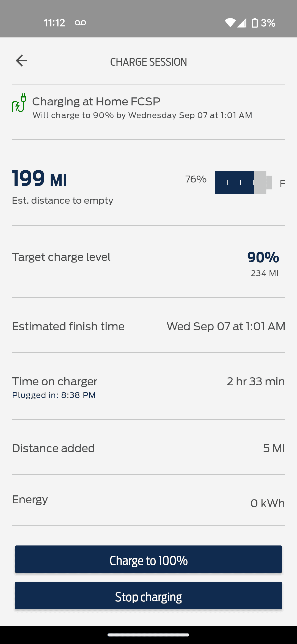The height and width of the screenshot is (644, 297).
Task: Tap the Plugged in 8:38 PM text
Action: (54, 395)
